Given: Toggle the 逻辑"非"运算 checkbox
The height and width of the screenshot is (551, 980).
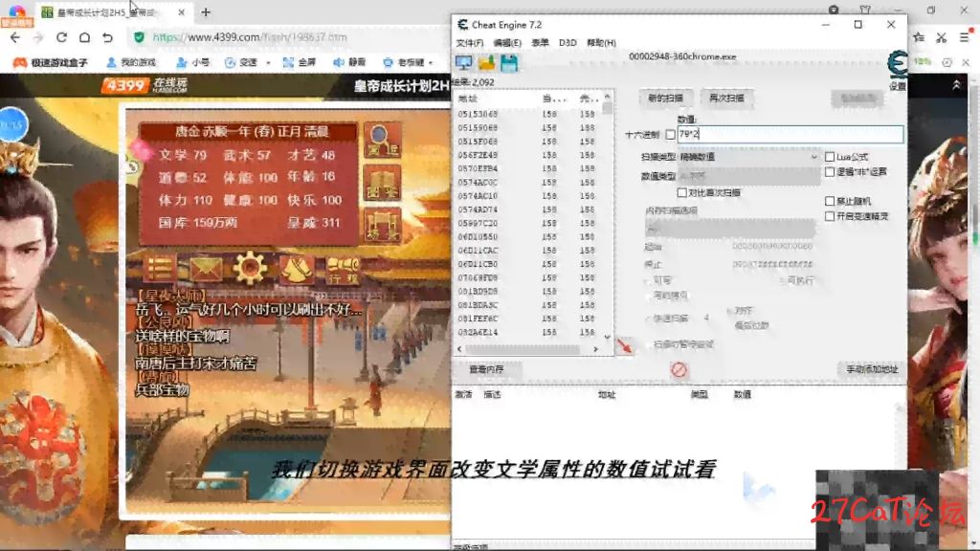Looking at the screenshot, I should pos(830,172).
